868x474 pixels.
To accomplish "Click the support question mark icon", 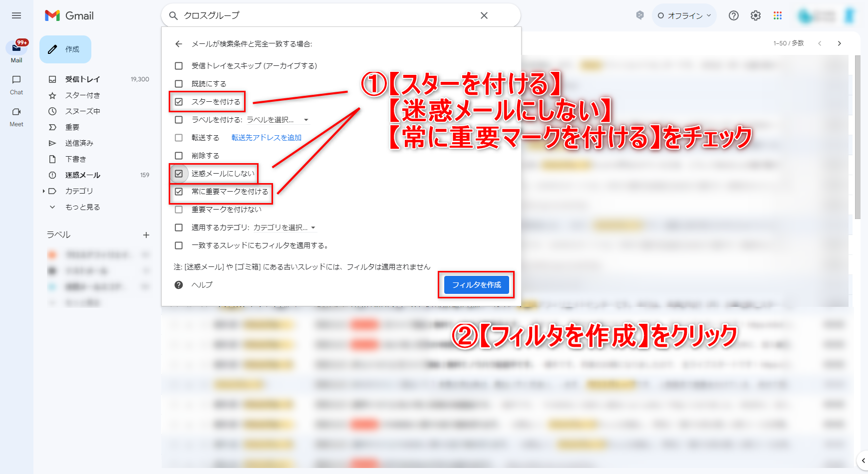I will click(x=733, y=15).
